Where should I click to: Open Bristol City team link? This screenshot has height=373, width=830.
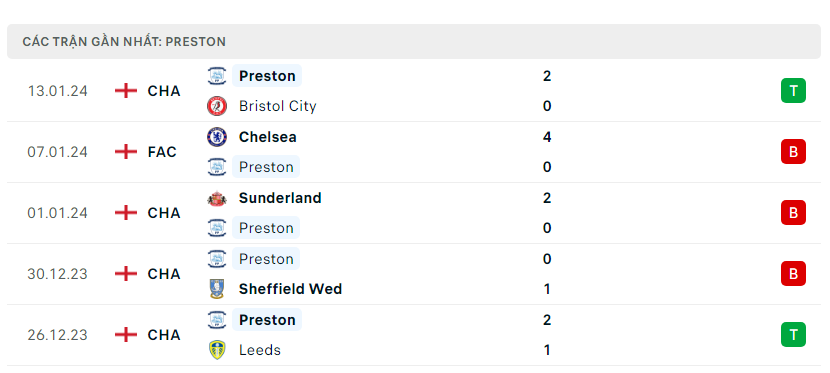pos(277,106)
